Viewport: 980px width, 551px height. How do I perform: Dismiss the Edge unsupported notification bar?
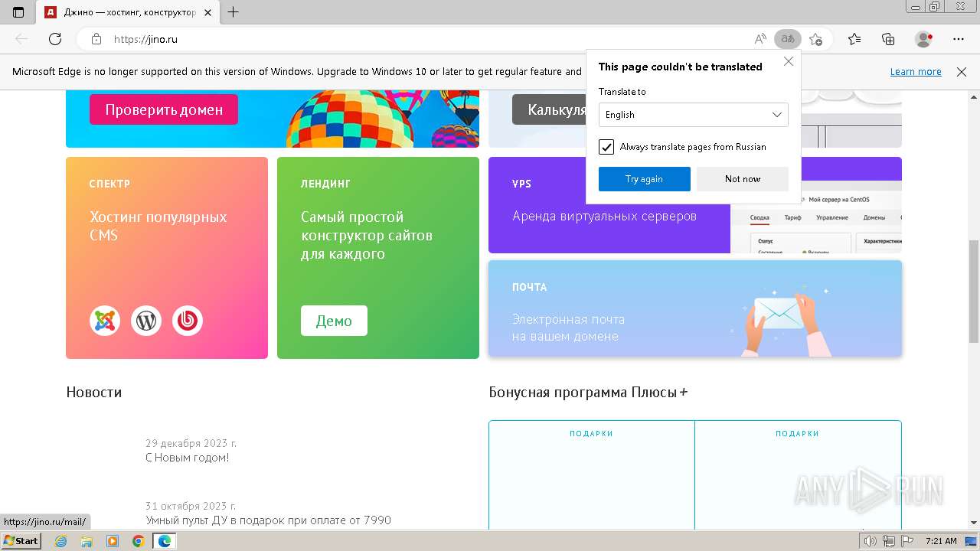(x=962, y=72)
